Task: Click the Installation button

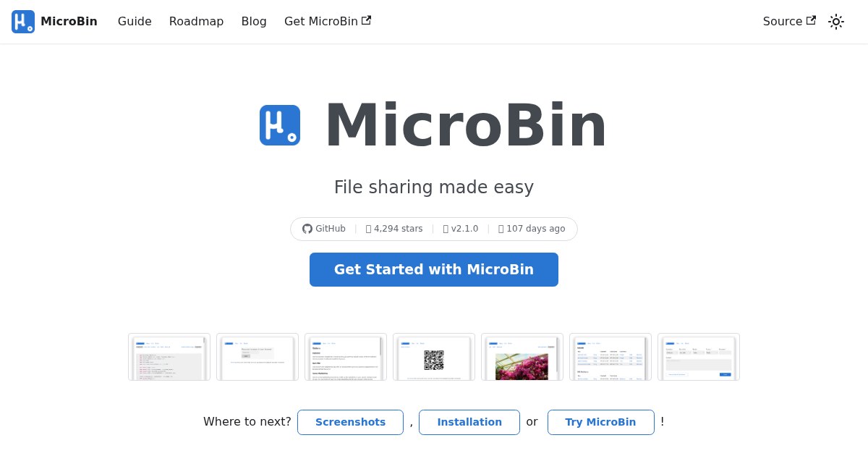Action: (469, 422)
